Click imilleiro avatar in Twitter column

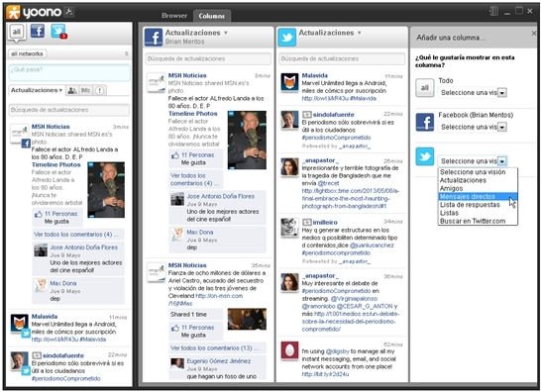(x=289, y=228)
